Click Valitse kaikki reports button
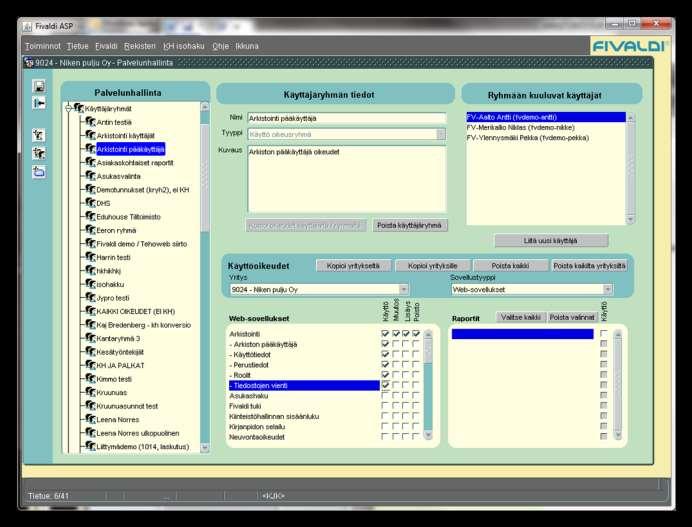 tap(521, 317)
